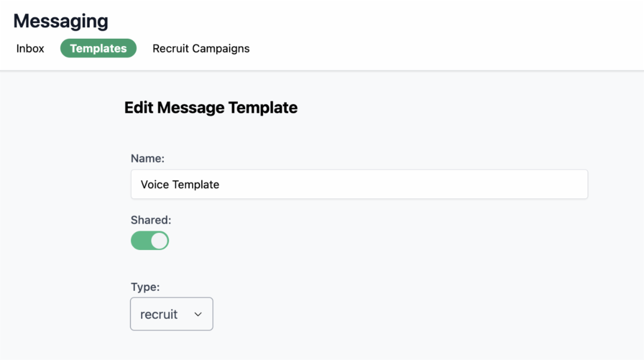644x360 pixels.
Task: Click the "Name:" field label
Action: coord(148,158)
